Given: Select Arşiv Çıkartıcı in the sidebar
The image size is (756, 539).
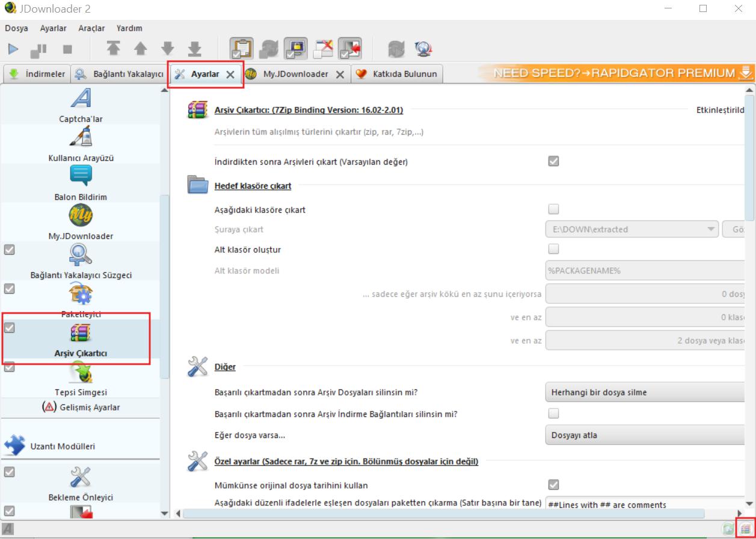Looking at the screenshot, I should (81, 340).
